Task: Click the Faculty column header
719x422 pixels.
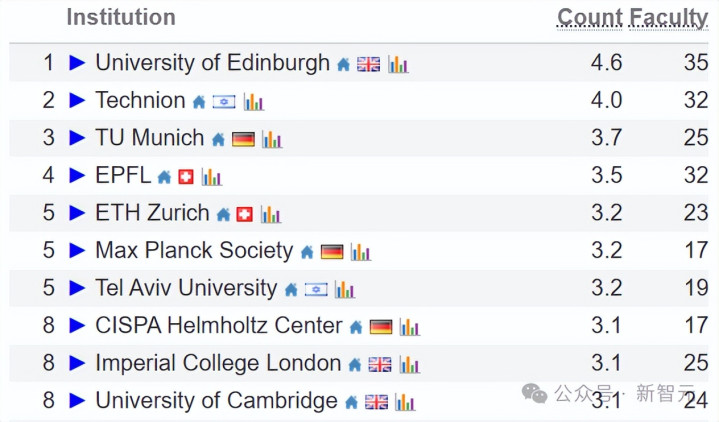Action: point(669,17)
